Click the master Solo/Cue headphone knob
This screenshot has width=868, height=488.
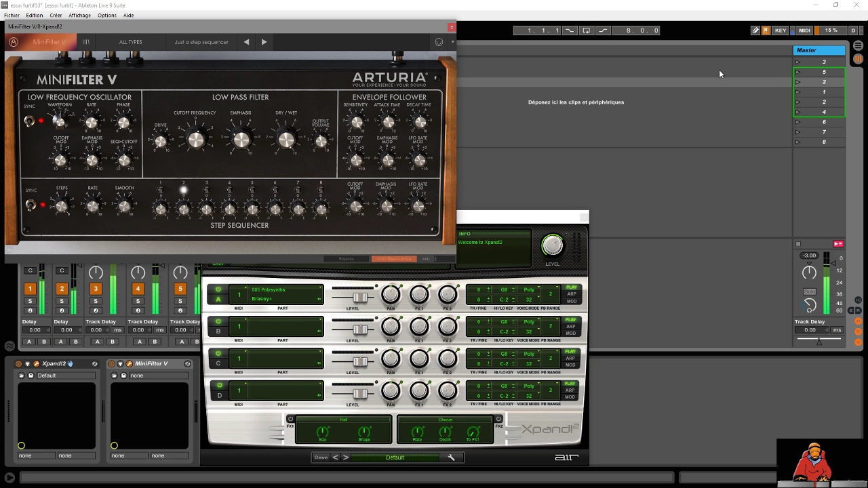pyautogui.click(x=809, y=305)
